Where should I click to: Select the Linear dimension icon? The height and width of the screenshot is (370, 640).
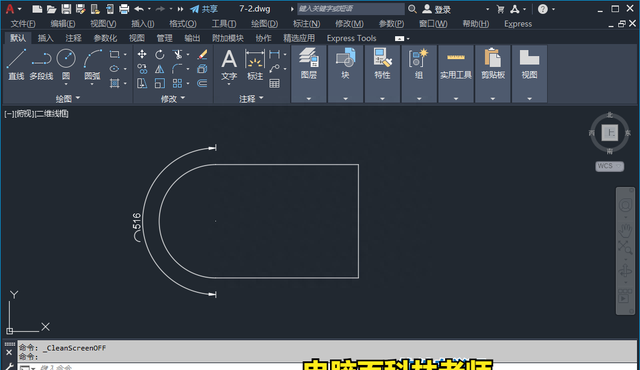pyautogui.click(x=275, y=54)
